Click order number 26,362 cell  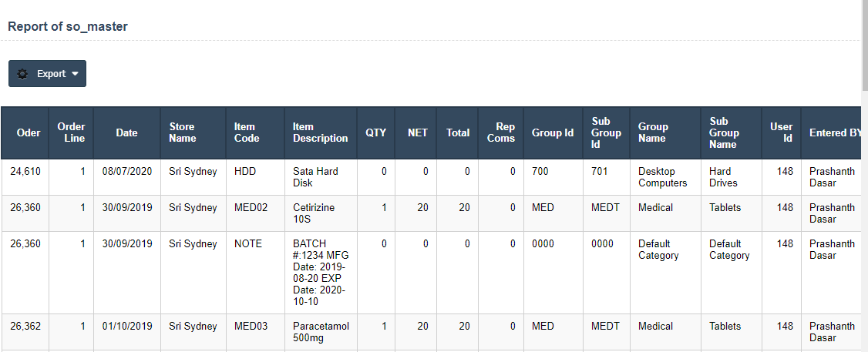click(29, 327)
